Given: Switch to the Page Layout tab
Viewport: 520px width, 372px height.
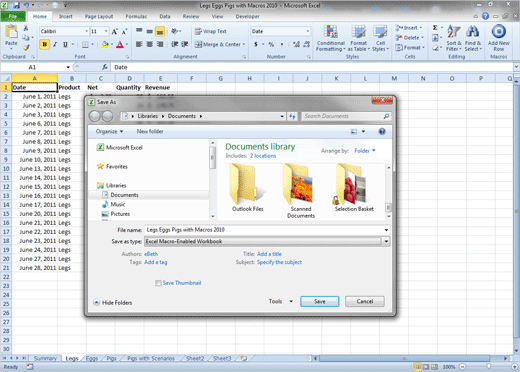Looking at the screenshot, I should [x=99, y=16].
